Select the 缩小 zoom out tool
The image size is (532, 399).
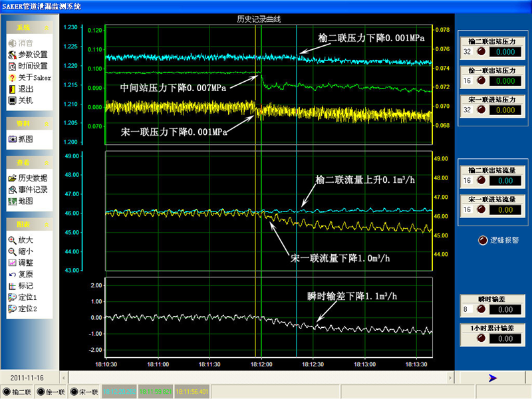click(25, 251)
